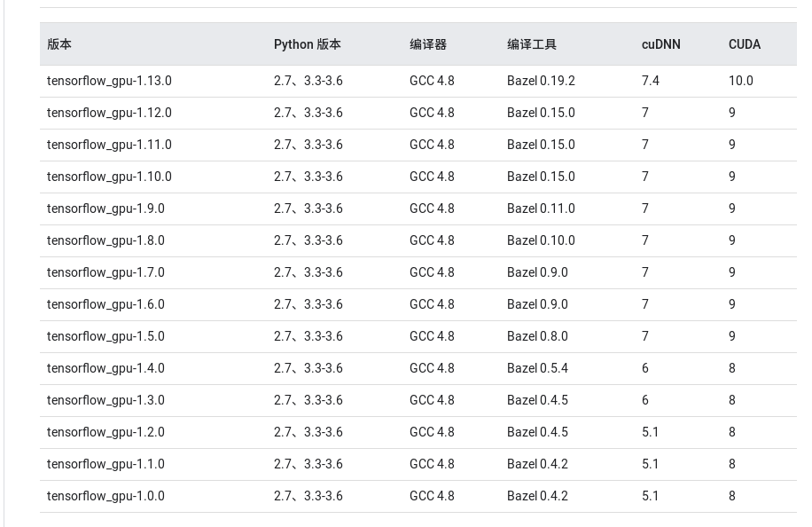The width and height of the screenshot is (812, 527).
Task: Click cuDNN 7 in tensorflow_gpu-1.8.0 row
Action: (x=645, y=241)
